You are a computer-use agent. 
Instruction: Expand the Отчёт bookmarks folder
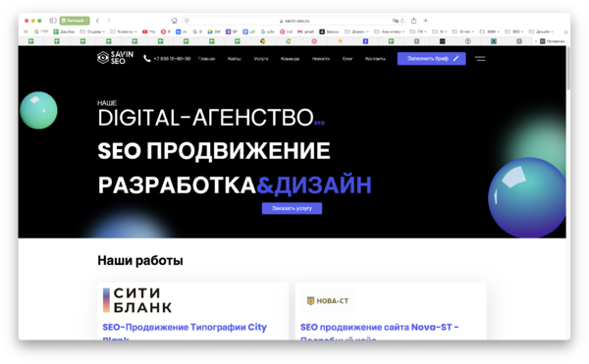point(463,31)
